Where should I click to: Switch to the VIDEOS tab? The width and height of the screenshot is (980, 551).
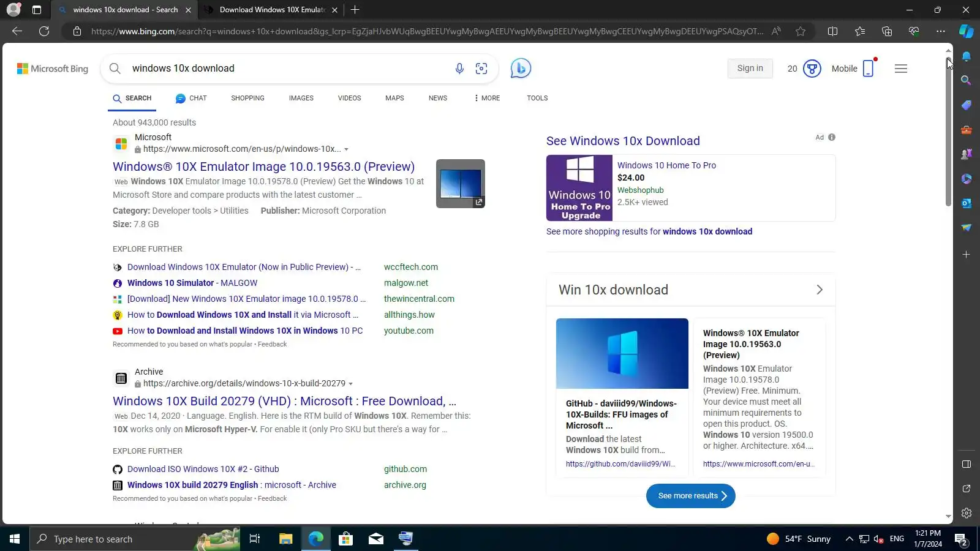(x=349, y=98)
